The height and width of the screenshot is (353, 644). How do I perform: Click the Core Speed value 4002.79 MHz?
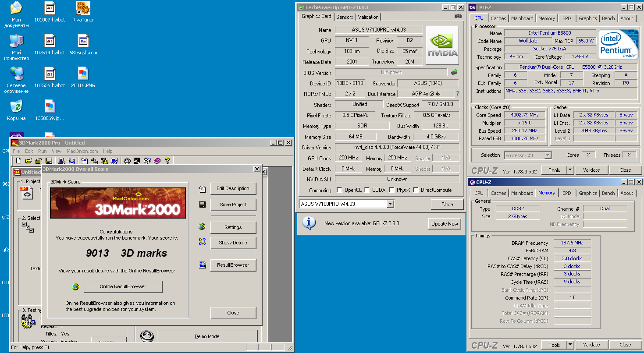click(524, 115)
